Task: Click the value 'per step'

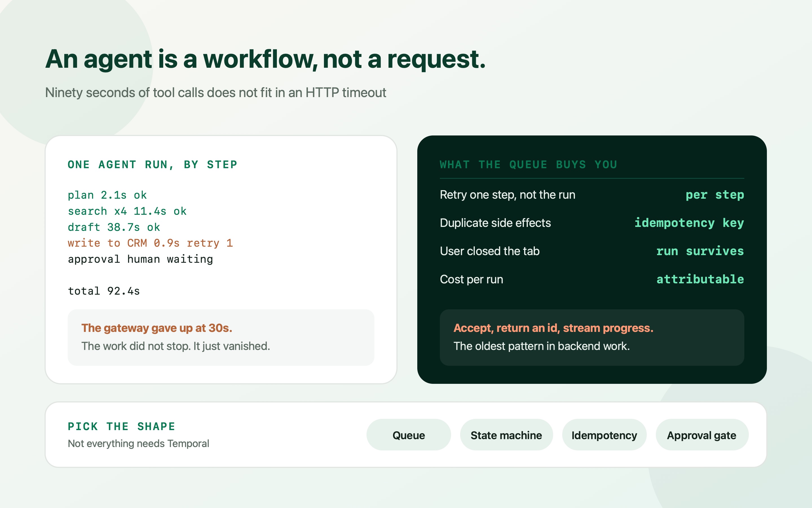Action: (715, 195)
